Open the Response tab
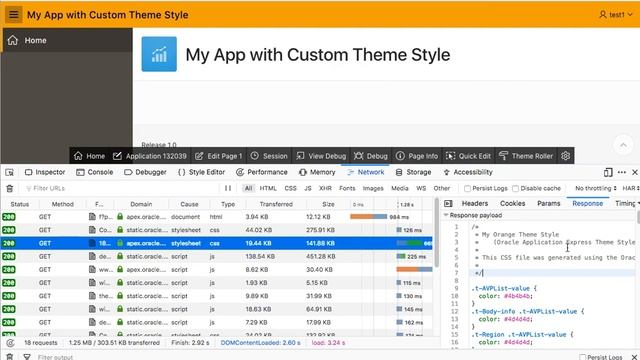 click(x=587, y=203)
